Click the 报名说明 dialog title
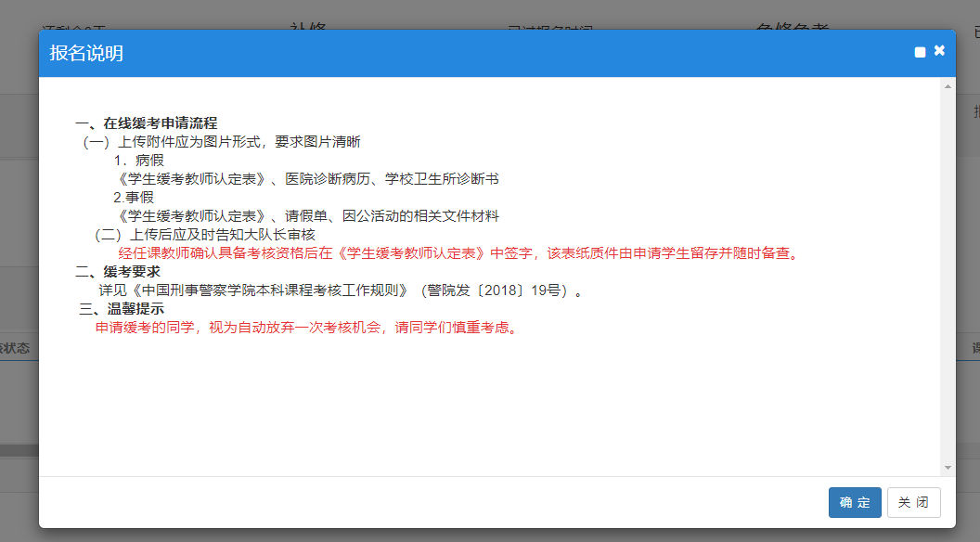This screenshot has height=542, width=980. (x=86, y=53)
